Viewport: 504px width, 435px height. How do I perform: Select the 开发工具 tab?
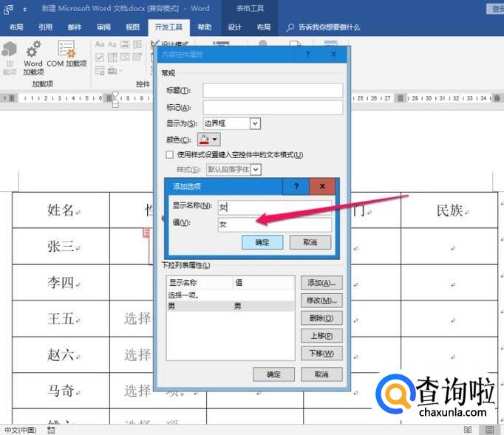click(168, 27)
